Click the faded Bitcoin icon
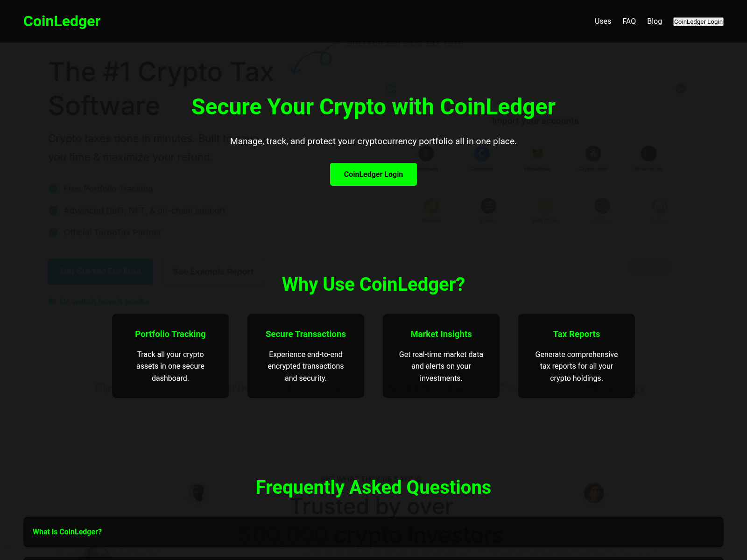 pos(431,205)
